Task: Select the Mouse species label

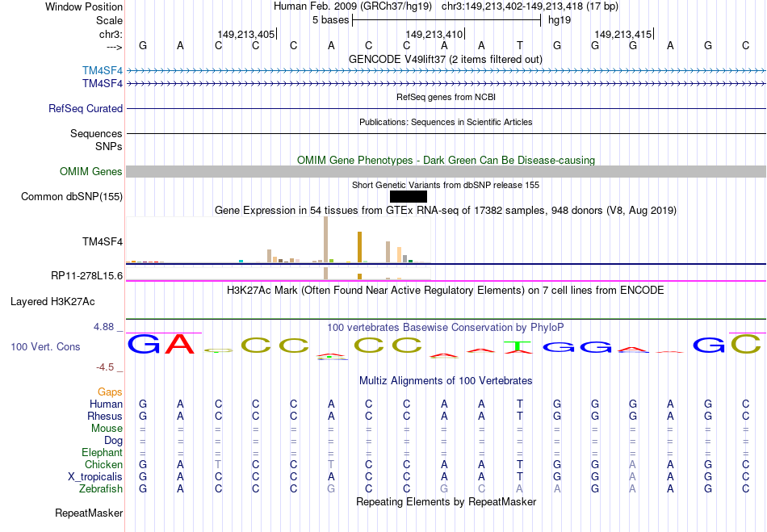Action: coord(107,429)
